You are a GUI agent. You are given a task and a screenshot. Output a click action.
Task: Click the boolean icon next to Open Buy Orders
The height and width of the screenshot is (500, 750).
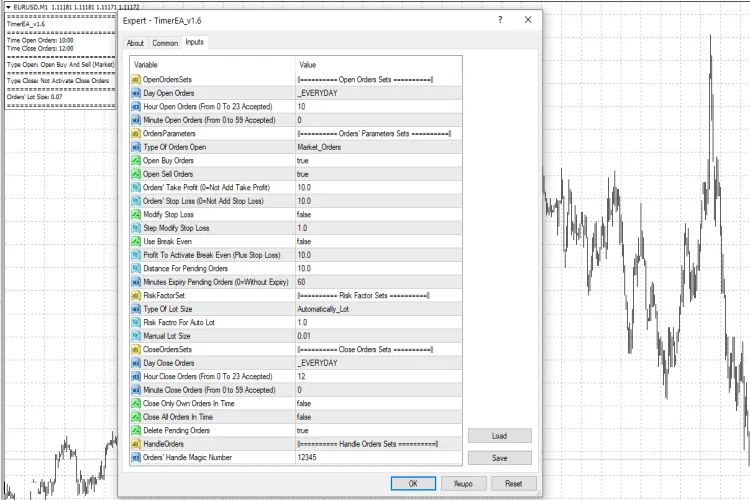[x=137, y=160]
